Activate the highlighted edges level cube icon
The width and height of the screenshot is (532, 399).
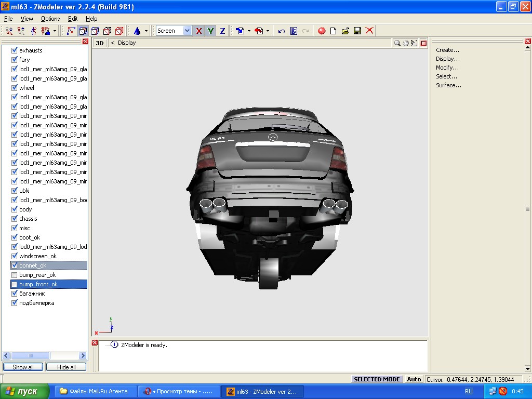83,31
